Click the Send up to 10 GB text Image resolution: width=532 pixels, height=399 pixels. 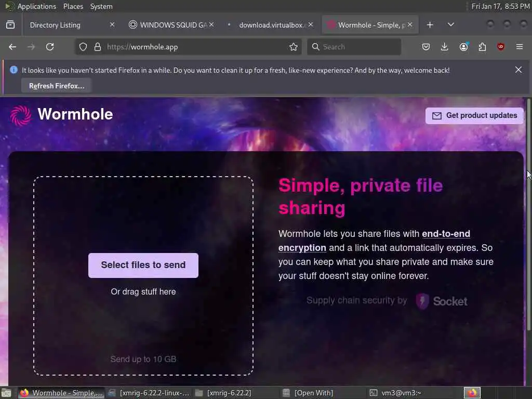coord(143,360)
